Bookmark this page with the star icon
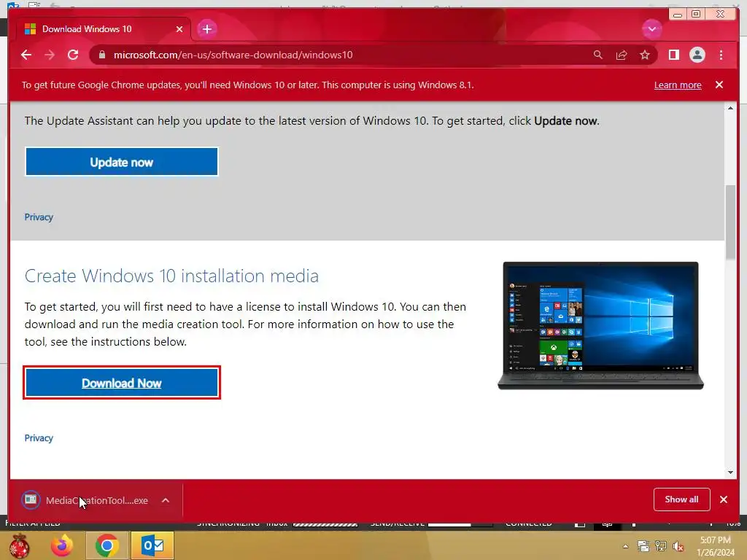This screenshot has width=747, height=560. [x=645, y=55]
